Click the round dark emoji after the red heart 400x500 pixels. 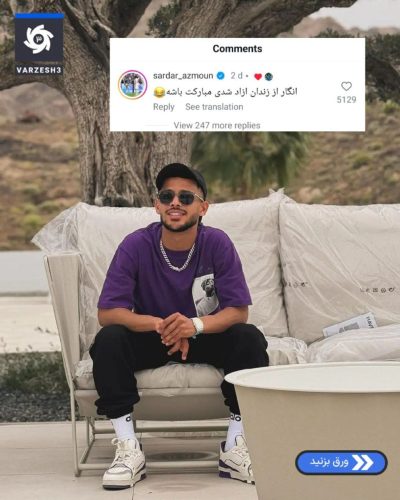pyautogui.click(x=269, y=77)
